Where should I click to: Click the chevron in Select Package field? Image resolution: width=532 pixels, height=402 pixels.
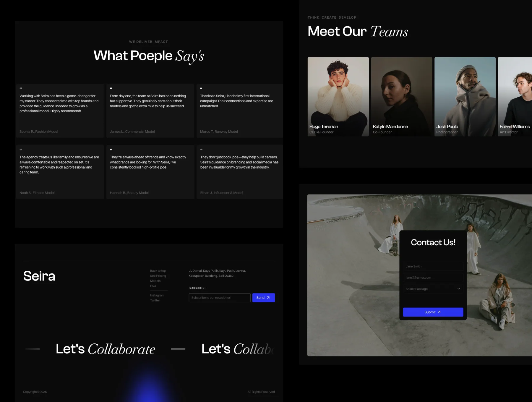pyautogui.click(x=459, y=289)
